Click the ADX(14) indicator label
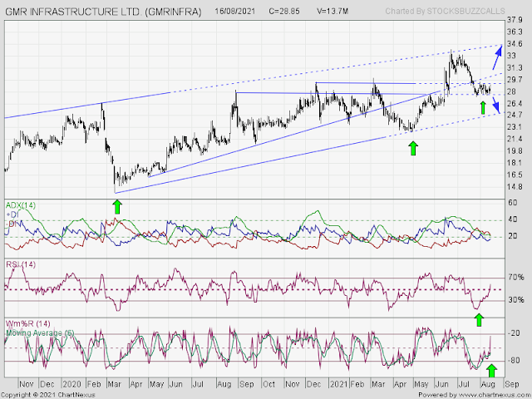The height and width of the screenshot is (399, 532). click(21, 205)
